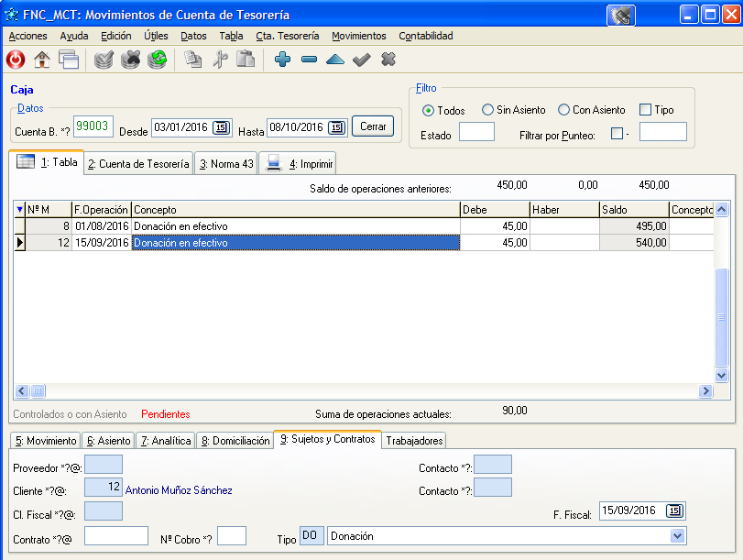Sort by F.Operación column header
Screen dimensions: 743x560
(101, 210)
